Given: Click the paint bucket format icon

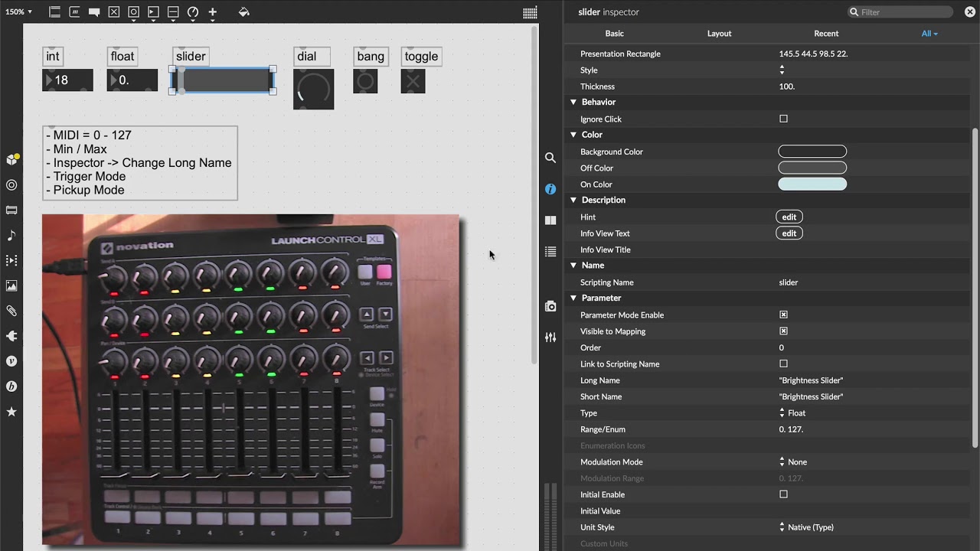Looking at the screenshot, I should point(244,12).
